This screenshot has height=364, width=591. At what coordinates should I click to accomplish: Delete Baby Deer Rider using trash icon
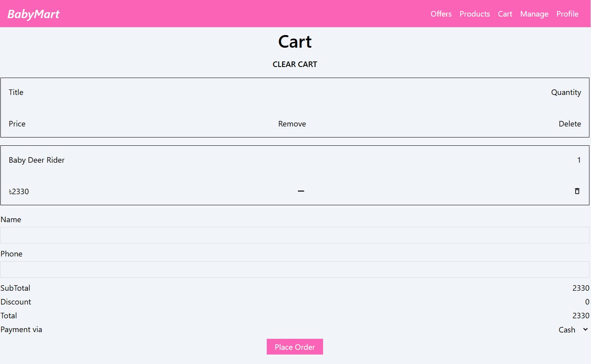tap(577, 191)
